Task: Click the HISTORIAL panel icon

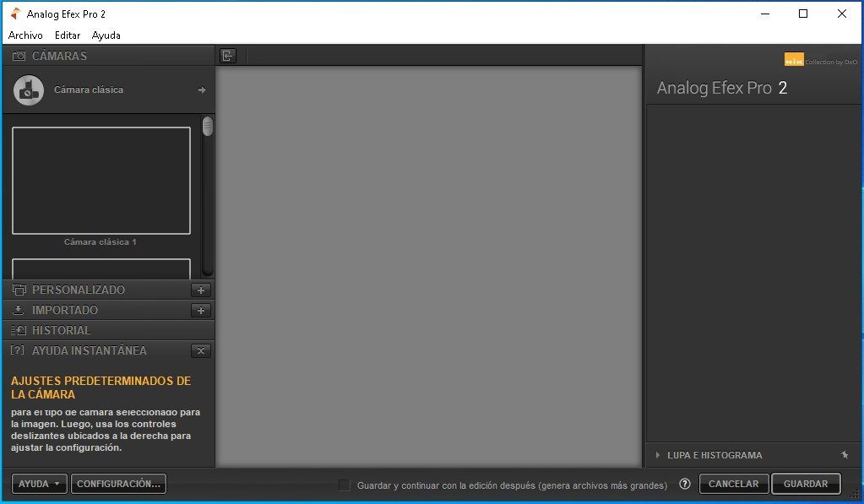Action: 19,330
